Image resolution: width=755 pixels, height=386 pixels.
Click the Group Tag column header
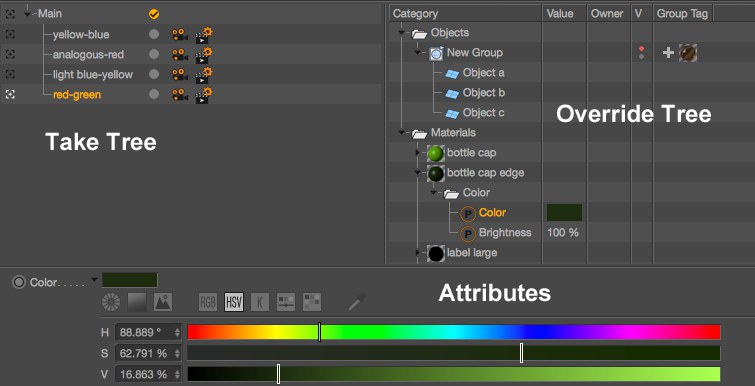(682, 13)
